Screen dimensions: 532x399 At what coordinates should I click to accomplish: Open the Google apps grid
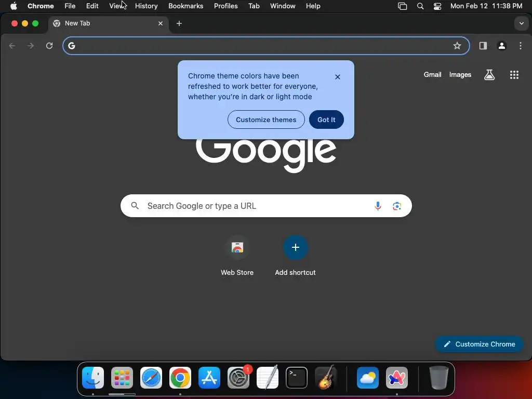514,75
